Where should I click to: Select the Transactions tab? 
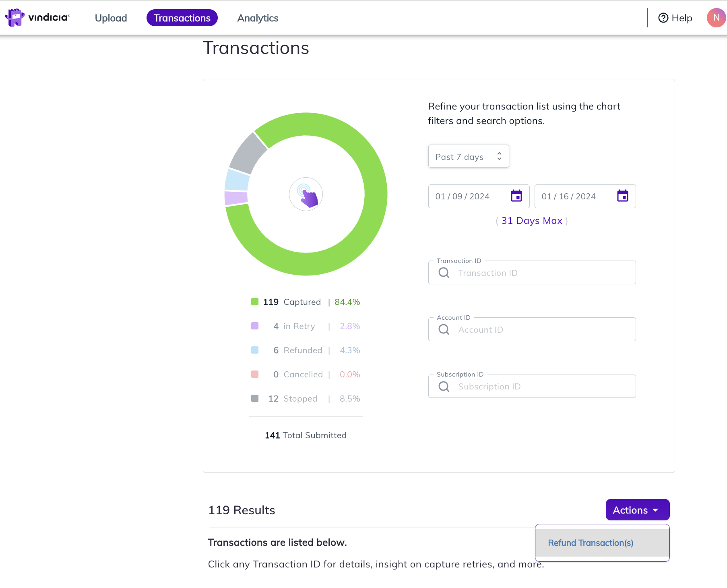coord(182,18)
